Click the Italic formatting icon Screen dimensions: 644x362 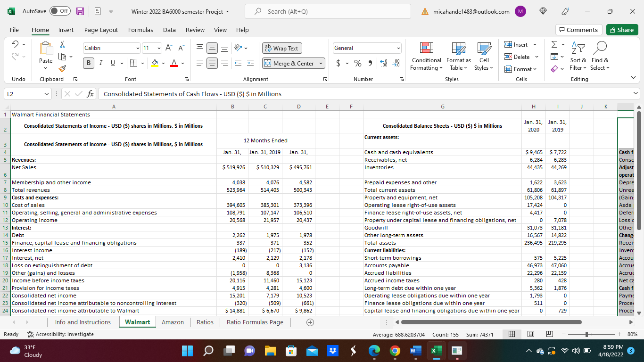point(99,63)
